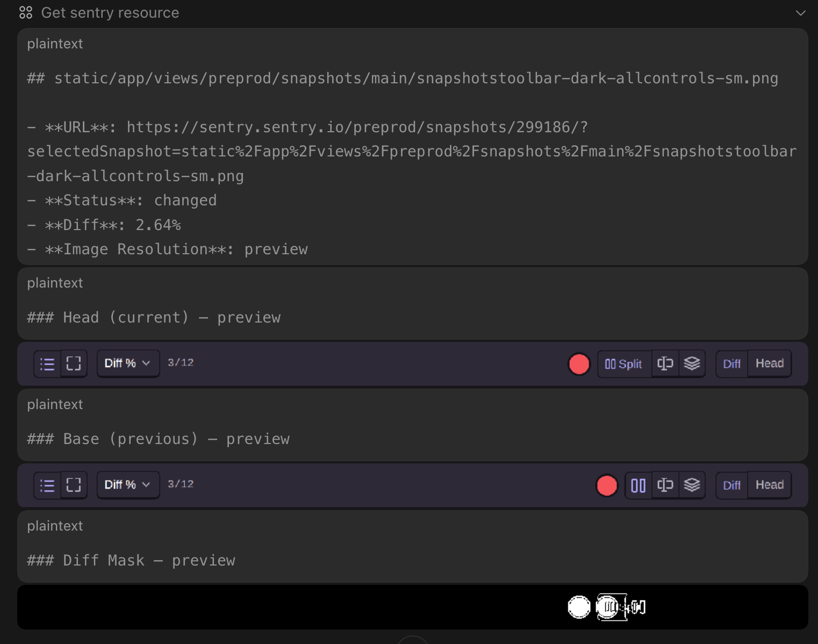Click the '### Head (current) — preview' heading
818x644 pixels.
(x=154, y=318)
